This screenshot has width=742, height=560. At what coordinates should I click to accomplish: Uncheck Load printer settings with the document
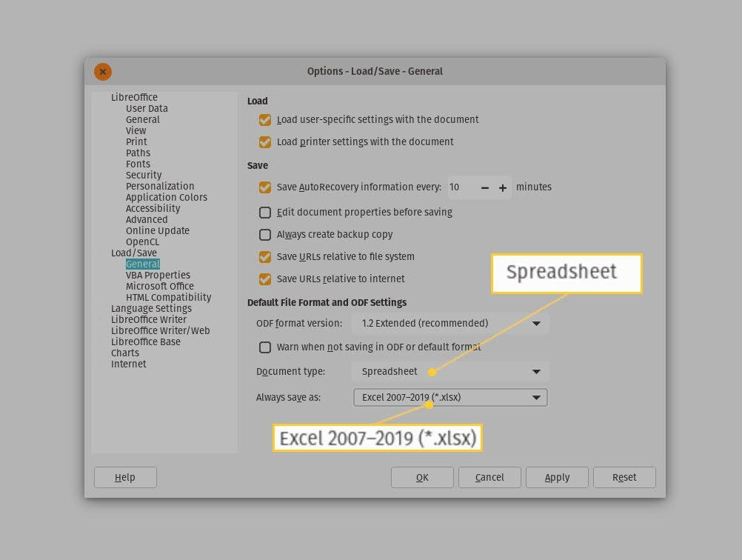point(265,142)
